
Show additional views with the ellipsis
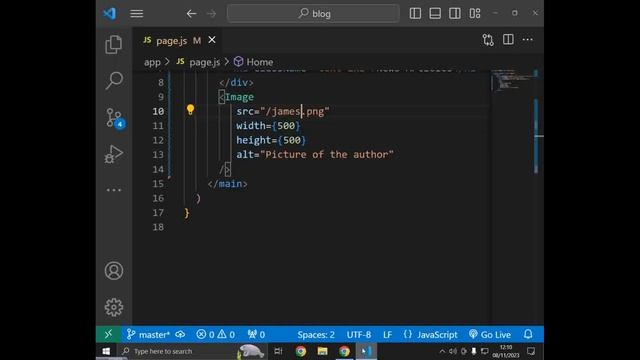point(114,190)
